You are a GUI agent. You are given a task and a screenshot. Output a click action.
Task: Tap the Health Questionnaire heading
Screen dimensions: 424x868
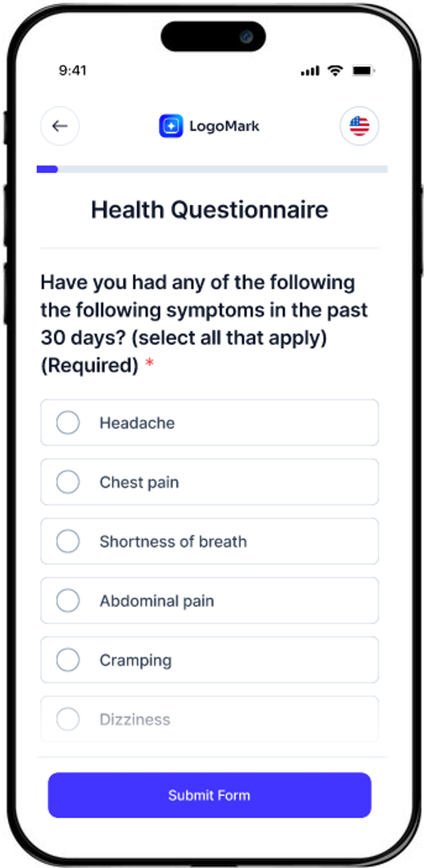[x=210, y=210]
